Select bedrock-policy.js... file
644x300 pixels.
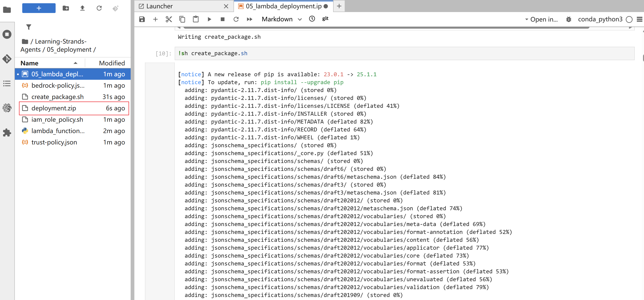pos(73,85)
